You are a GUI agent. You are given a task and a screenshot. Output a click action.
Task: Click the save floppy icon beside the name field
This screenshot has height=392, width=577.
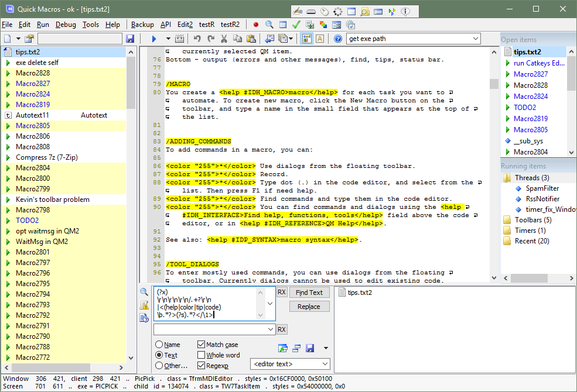click(130, 39)
